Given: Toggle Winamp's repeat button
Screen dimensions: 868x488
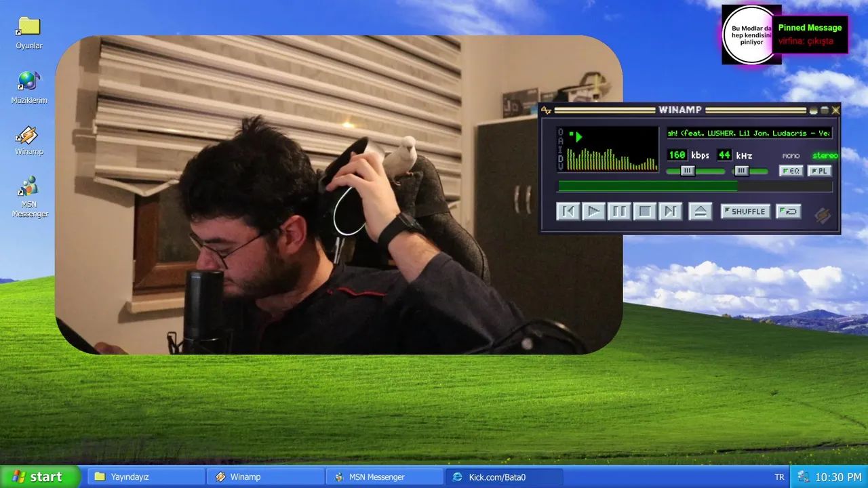Looking at the screenshot, I should (788, 211).
